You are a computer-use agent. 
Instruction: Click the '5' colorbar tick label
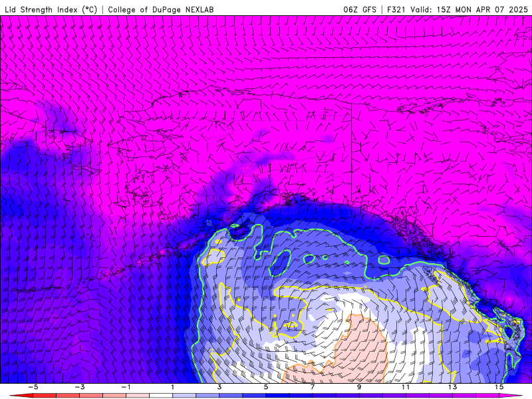coord(266,387)
